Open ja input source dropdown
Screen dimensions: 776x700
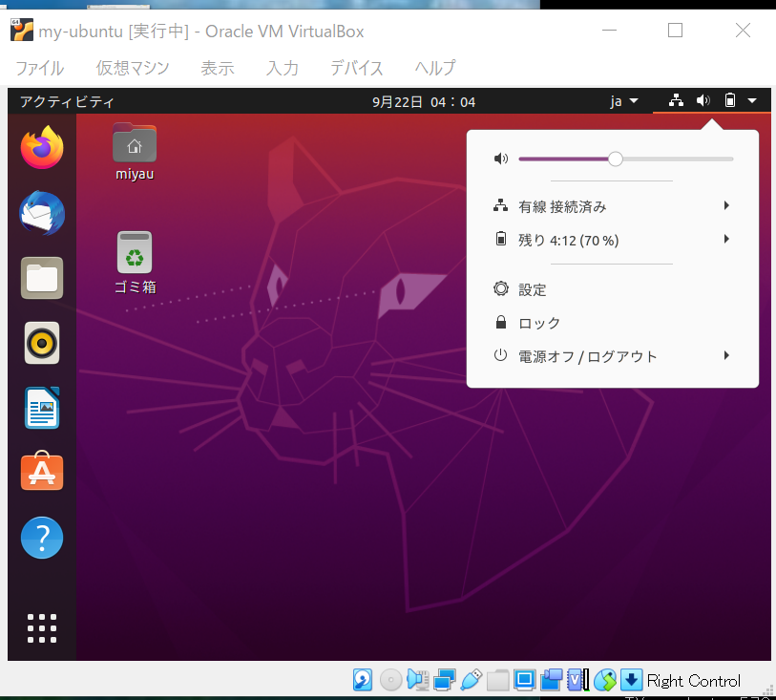[624, 101]
